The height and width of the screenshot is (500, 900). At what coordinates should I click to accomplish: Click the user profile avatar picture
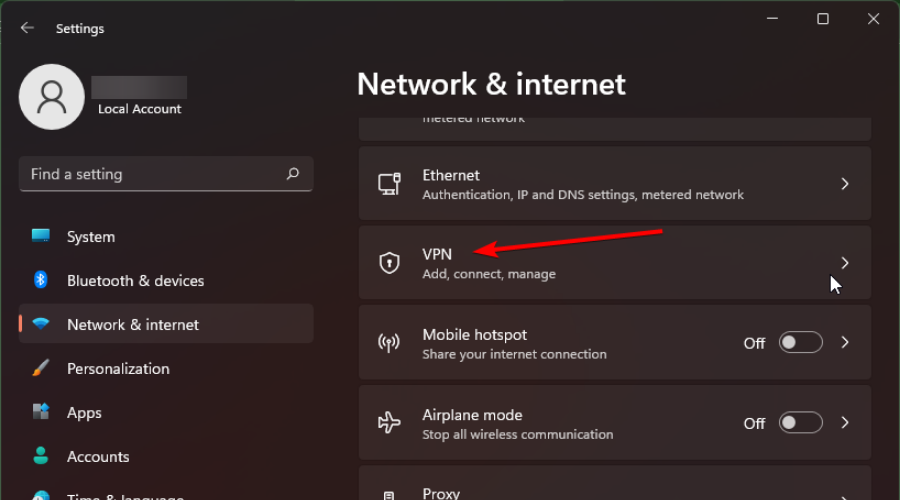tap(52, 97)
